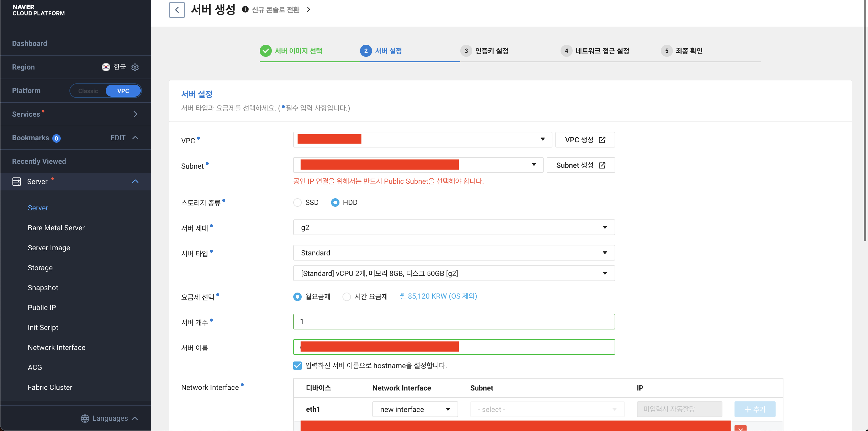Screen dimensions: 868x431
Task: Open Server Image in sidebar
Action: click(49, 248)
